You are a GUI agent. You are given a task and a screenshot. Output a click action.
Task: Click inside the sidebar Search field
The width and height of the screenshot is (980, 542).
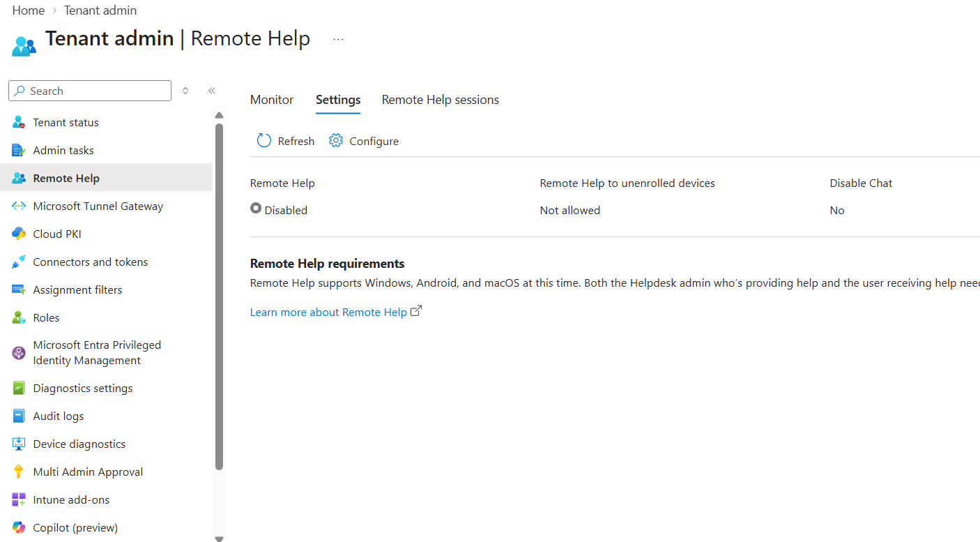[x=90, y=91]
